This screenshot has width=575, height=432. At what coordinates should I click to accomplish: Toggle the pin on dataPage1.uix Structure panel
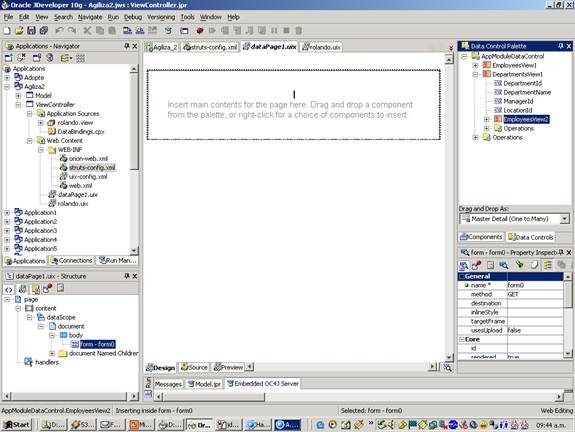pos(127,276)
